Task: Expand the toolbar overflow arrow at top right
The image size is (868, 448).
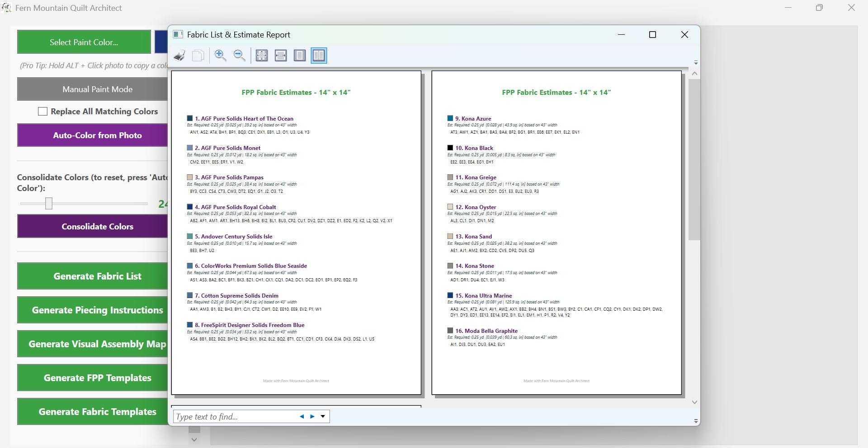Action: [696, 62]
